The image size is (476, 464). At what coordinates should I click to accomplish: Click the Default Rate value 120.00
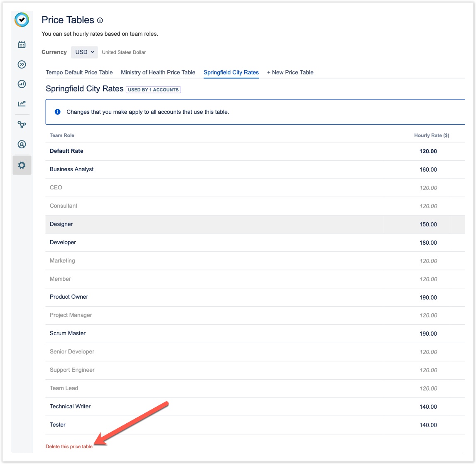[x=428, y=151]
